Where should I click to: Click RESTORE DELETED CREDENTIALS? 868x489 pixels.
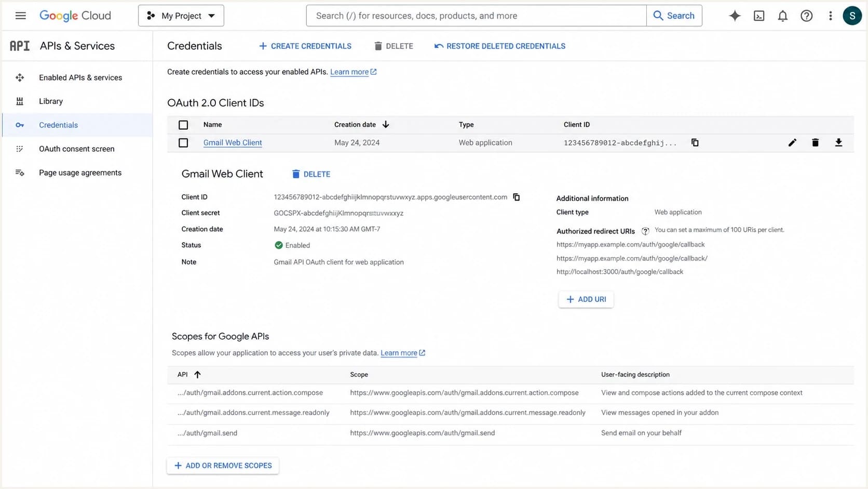click(x=500, y=46)
